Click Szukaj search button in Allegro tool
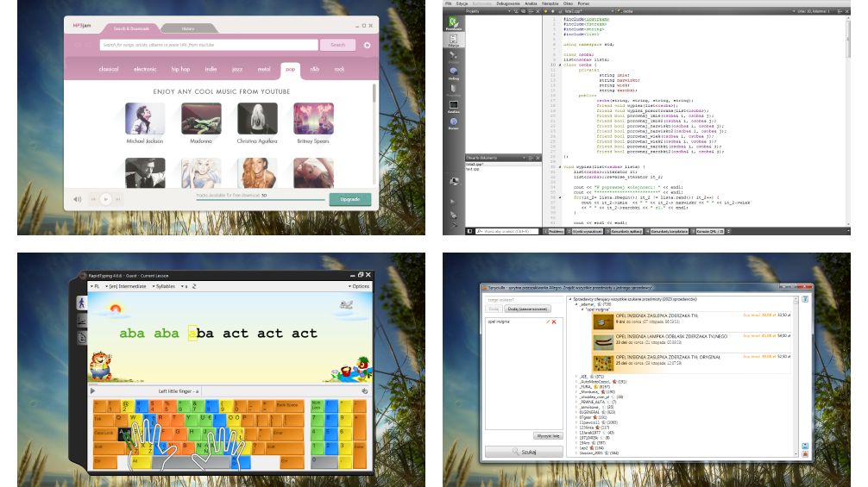 [525, 452]
